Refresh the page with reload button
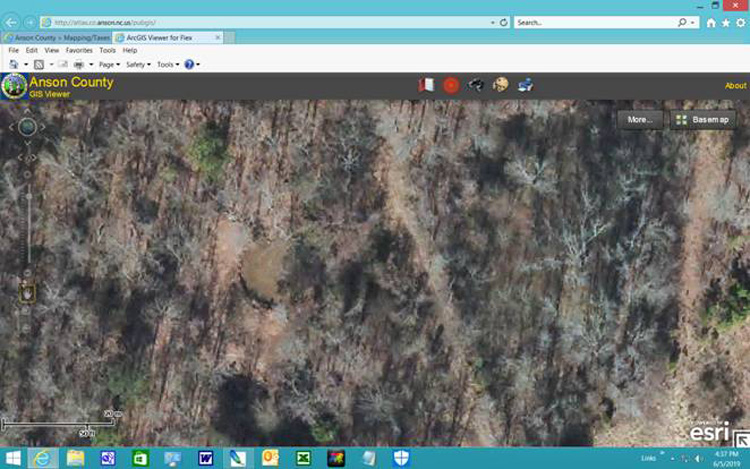The height and width of the screenshot is (469, 750). click(x=504, y=22)
